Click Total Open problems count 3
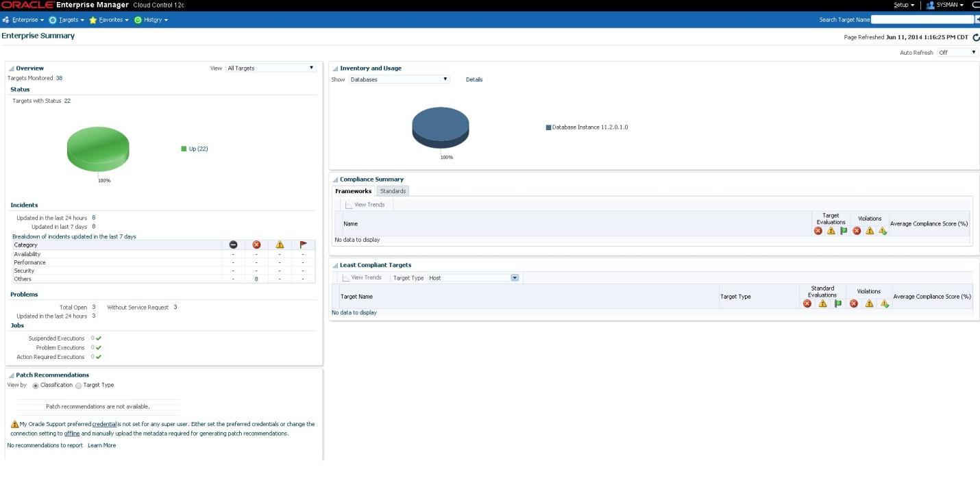 [94, 307]
